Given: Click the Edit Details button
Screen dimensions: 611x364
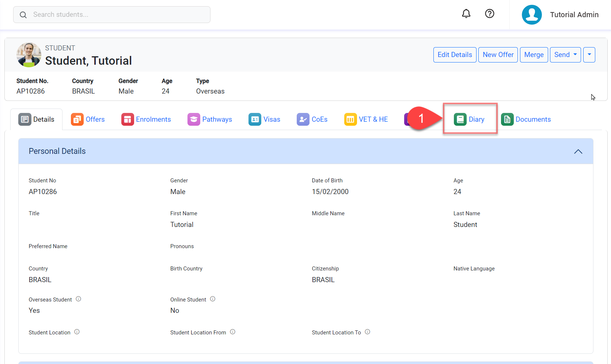Looking at the screenshot, I should click(455, 55).
